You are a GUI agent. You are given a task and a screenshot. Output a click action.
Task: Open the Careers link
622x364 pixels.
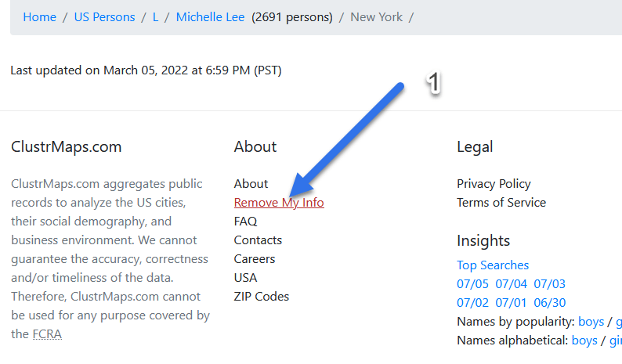point(255,258)
